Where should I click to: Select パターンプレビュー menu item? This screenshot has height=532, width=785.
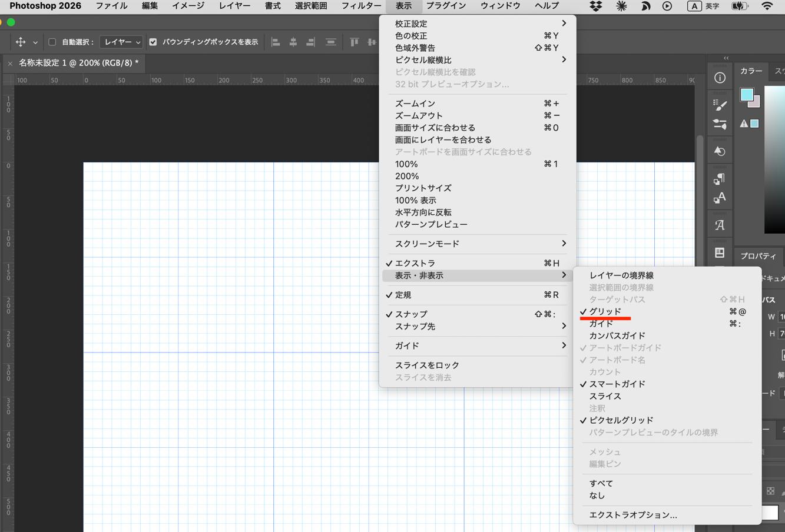tap(477, 225)
